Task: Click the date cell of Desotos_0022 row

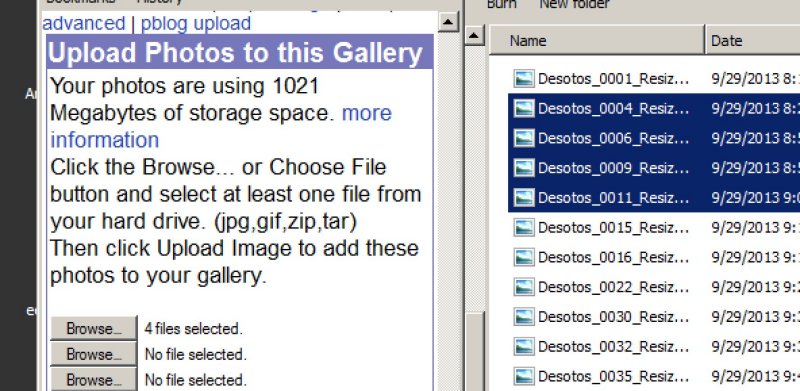Action: (x=756, y=287)
